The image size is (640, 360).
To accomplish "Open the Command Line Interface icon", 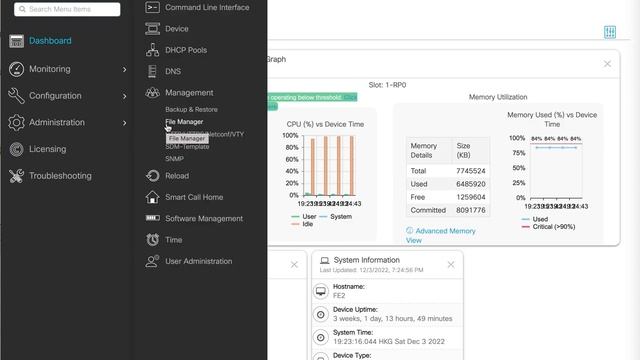I will [153, 7].
